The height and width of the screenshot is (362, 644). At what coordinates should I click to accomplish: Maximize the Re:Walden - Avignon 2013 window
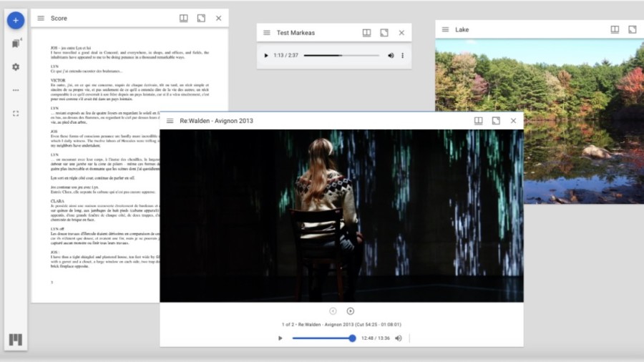[496, 121]
